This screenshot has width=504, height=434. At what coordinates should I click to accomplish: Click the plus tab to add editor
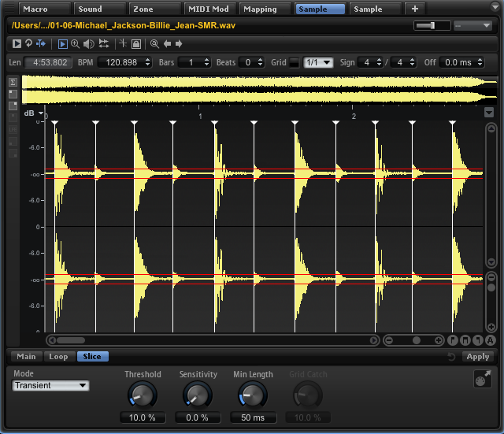(x=415, y=9)
